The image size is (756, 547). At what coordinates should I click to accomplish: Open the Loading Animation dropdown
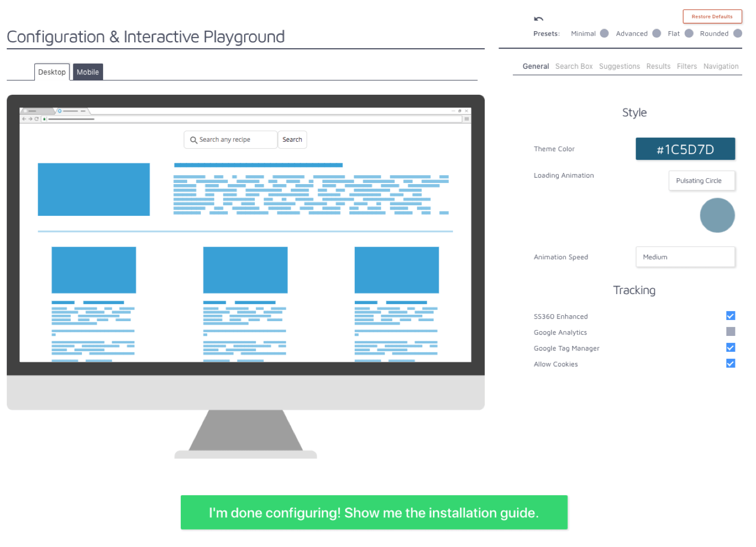click(x=702, y=180)
